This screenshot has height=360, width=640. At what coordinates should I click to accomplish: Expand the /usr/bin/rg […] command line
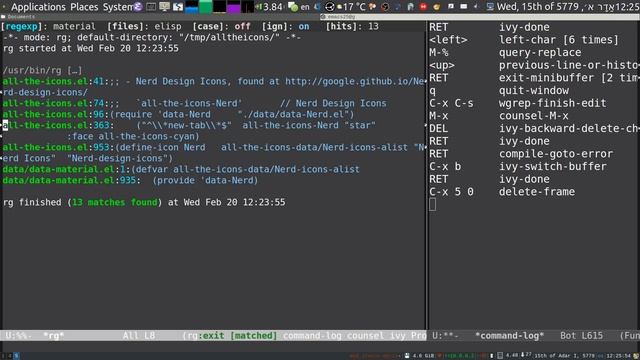tap(42, 70)
